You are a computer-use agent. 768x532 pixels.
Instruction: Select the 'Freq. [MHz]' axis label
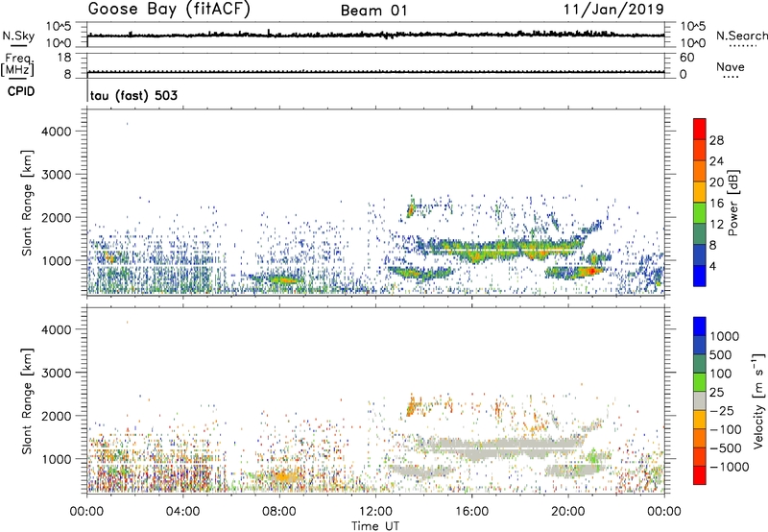[x=17, y=64]
